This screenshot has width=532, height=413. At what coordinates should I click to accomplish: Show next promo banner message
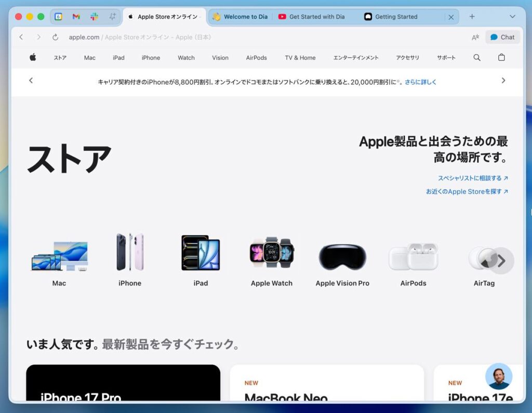(503, 81)
